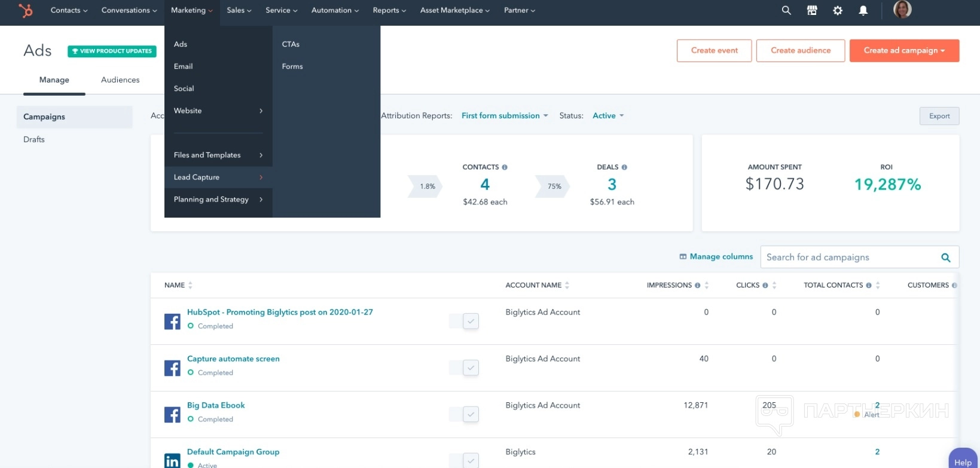The width and height of the screenshot is (980, 468).
Task: Click the search icon in campaign search box
Action: click(945, 258)
